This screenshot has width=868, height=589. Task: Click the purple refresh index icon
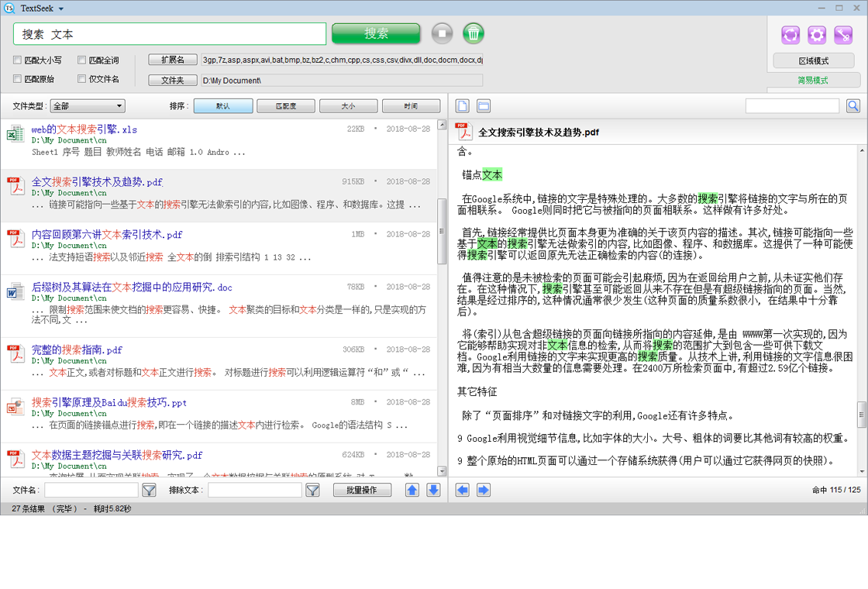[x=790, y=35]
